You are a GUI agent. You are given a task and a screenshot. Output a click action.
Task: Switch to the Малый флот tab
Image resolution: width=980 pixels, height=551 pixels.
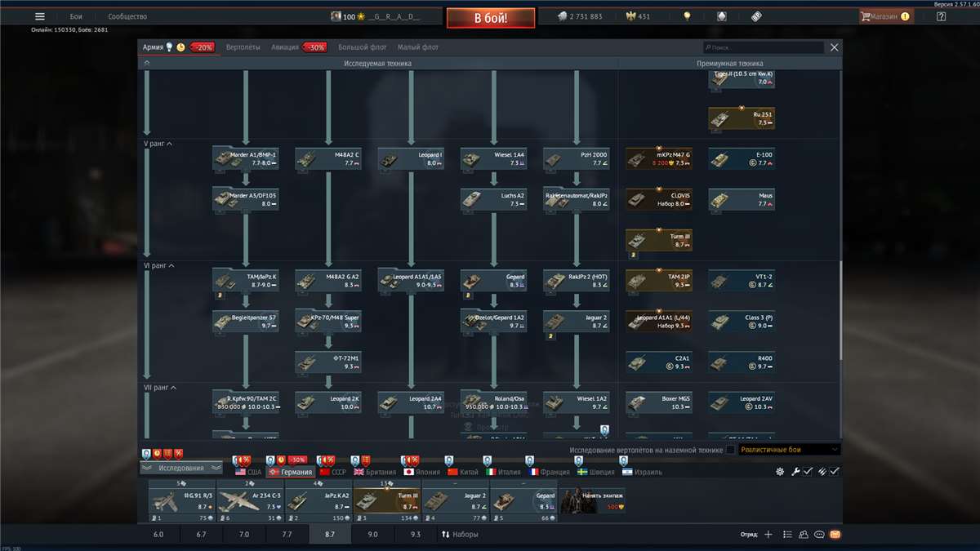pos(418,47)
